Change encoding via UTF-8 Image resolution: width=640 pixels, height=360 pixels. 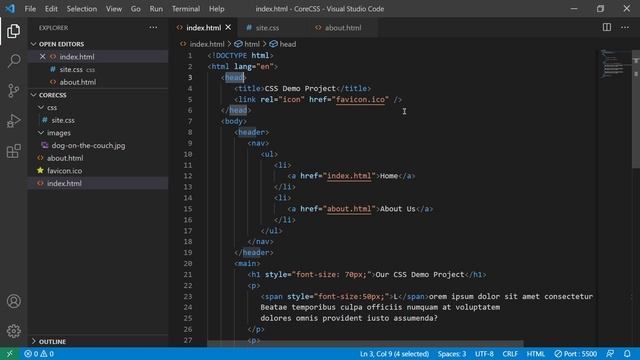484,354
